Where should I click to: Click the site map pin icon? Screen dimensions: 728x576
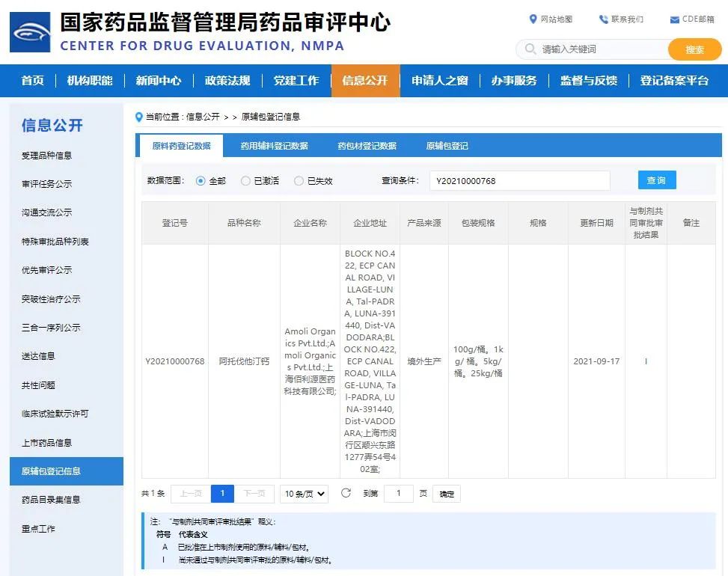click(x=533, y=19)
